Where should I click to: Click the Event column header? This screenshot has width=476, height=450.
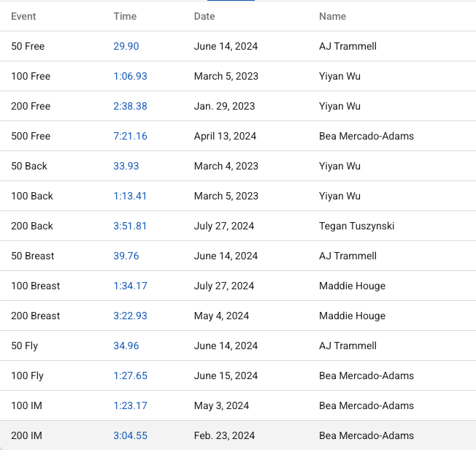point(23,16)
